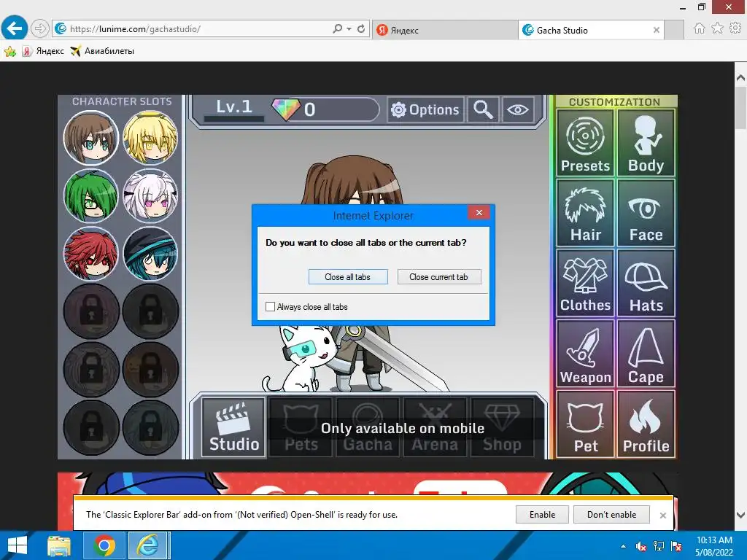Click the rainbow gem currency icon
The image size is (747, 560).
coord(286,109)
